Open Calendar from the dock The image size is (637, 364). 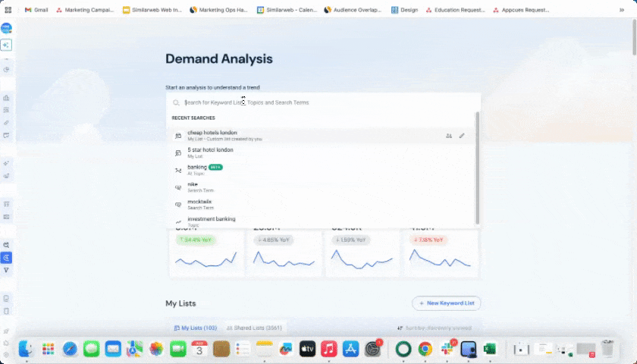click(199, 349)
